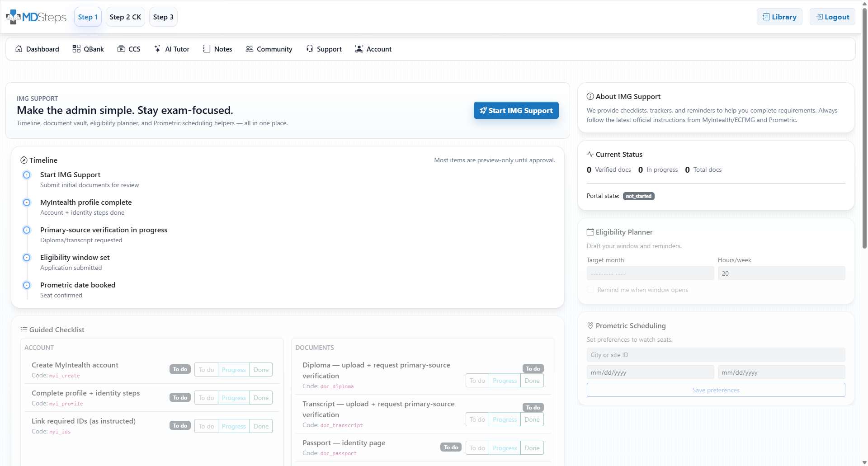Click Start IMG Support

[x=516, y=110]
